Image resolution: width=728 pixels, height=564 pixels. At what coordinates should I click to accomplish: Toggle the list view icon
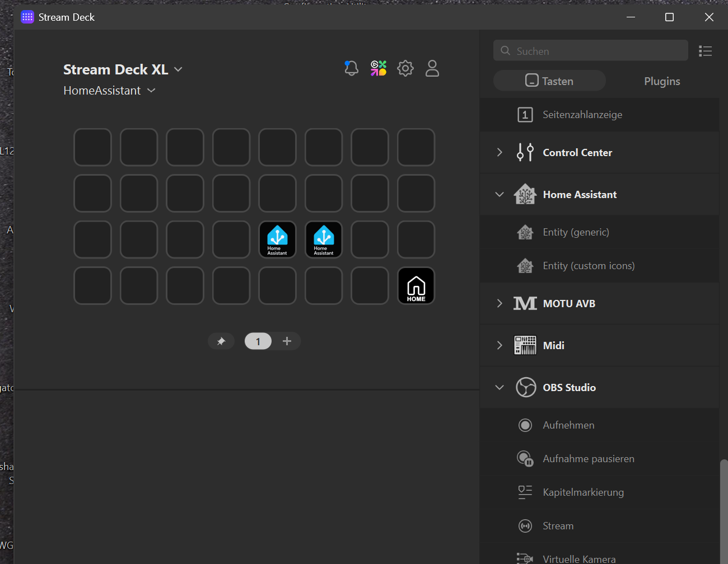(706, 51)
